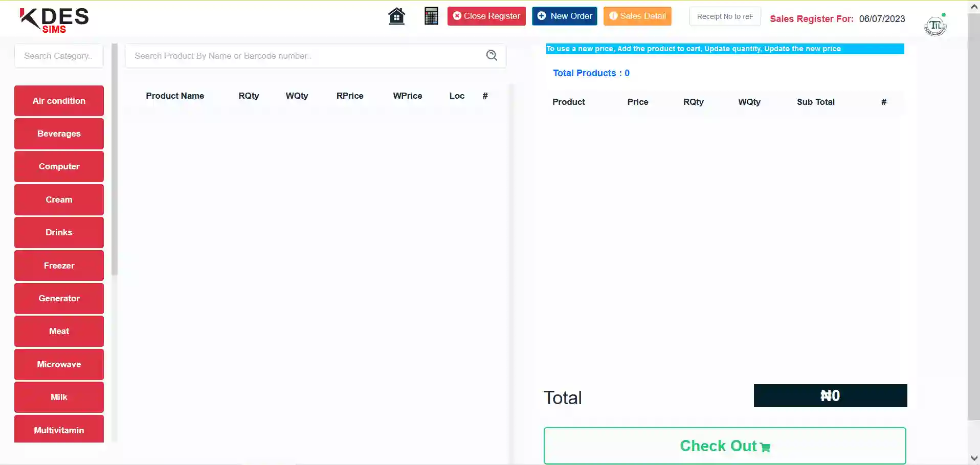Click the KDES SIMS logo

[x=54, y=20]
